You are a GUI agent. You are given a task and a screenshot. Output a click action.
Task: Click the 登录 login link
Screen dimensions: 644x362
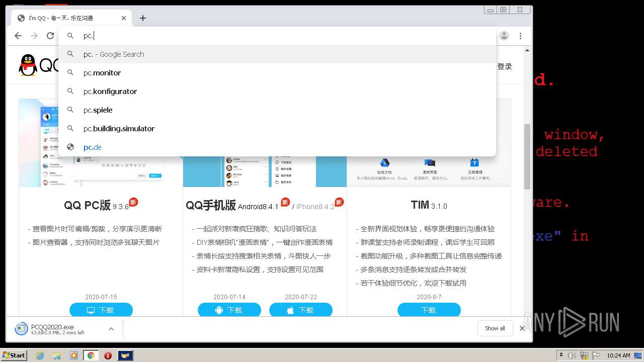click(505, 66)
